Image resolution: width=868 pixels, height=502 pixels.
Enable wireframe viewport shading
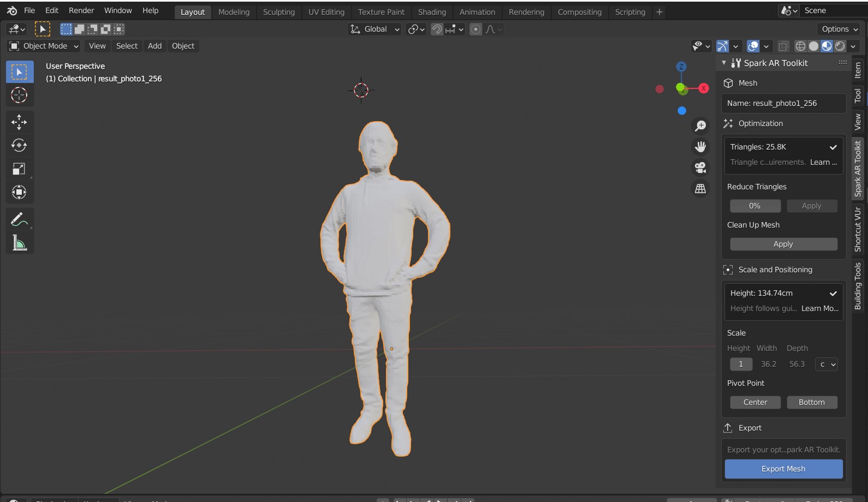800,46
